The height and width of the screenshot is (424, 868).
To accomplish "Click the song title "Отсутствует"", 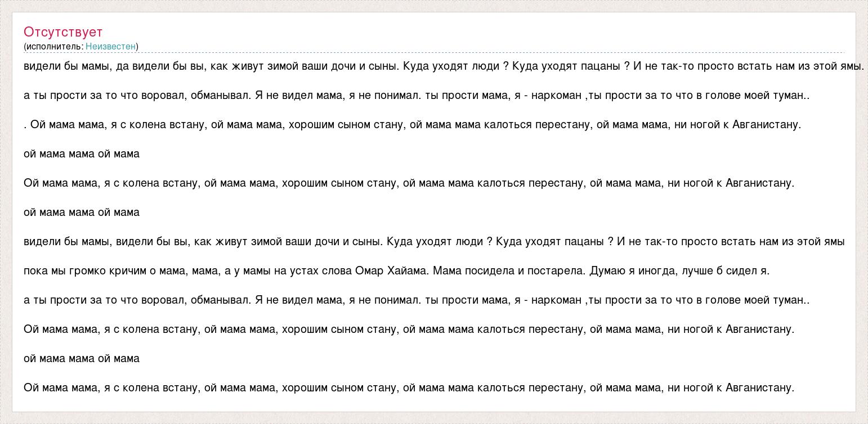I will (x=63, y=32).
